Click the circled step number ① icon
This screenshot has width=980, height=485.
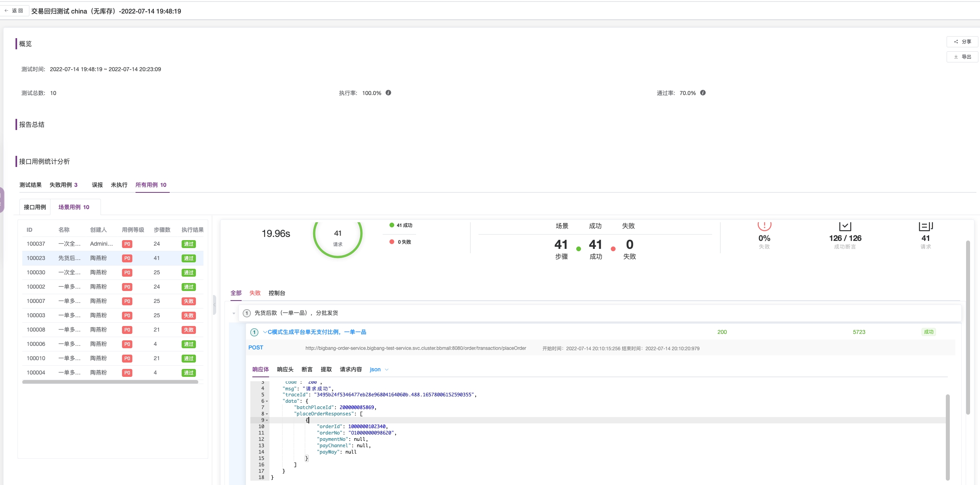[x=247, y=313]
